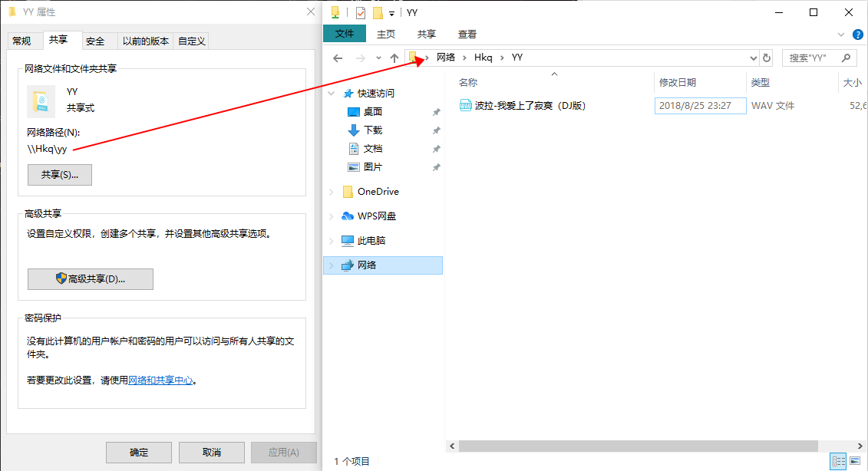The width and height of the screenshot is (868, 471).
Task: Click the Back arrow in Explorer
Action: (x=338, y=58)
